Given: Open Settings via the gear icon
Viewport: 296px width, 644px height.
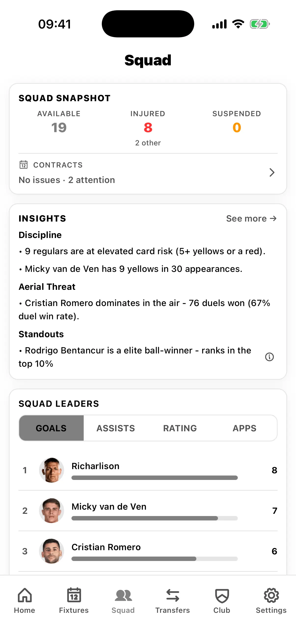Looking at the screenshot, I should click(x=271, y=597).
